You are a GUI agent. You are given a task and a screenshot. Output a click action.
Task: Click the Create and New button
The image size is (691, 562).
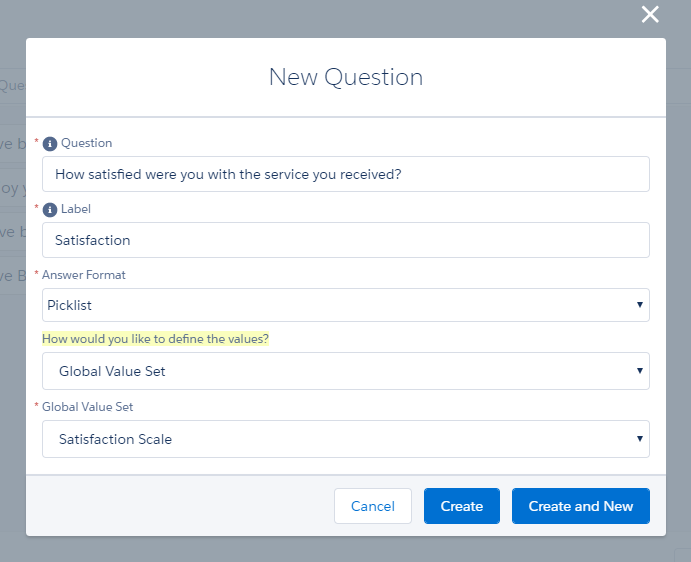pyautogui.click(x=581, y=506)
